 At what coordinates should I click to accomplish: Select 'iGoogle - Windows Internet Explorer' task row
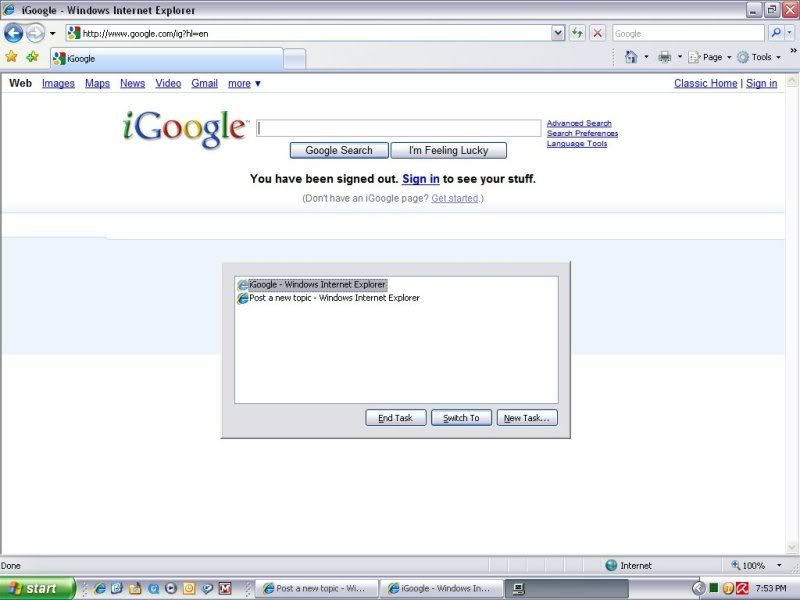click(312, 285)
